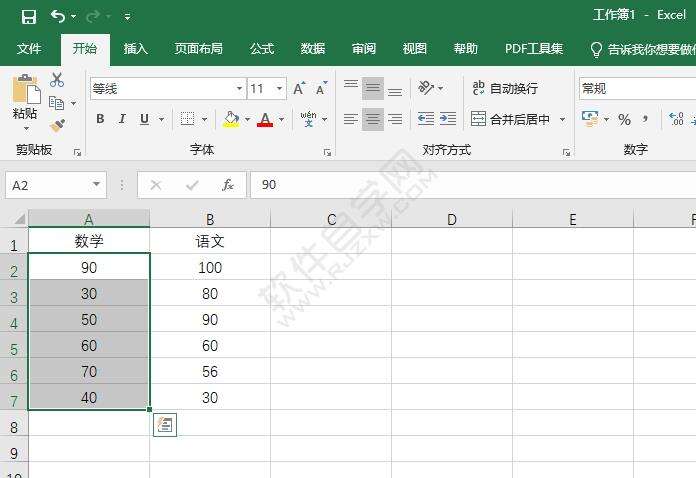Switch to the 数据 tab

pos(313,48)
